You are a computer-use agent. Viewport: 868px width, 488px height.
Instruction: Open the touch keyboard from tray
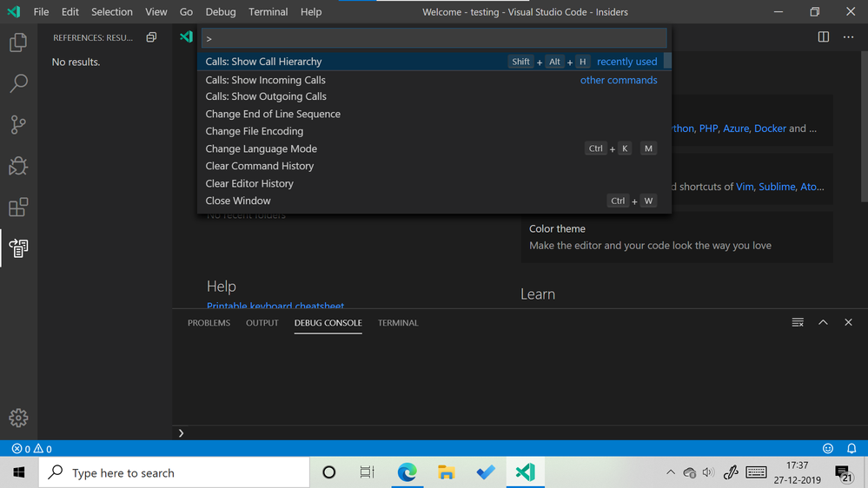coord(756,472)
